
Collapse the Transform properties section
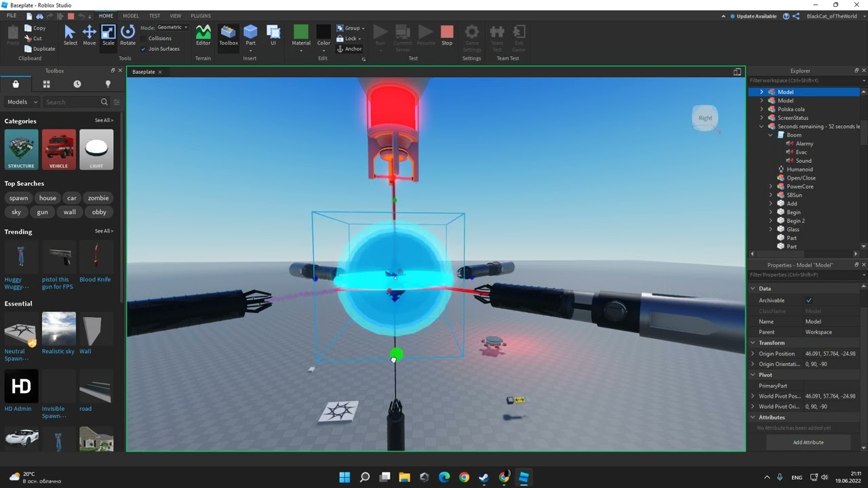753,343
